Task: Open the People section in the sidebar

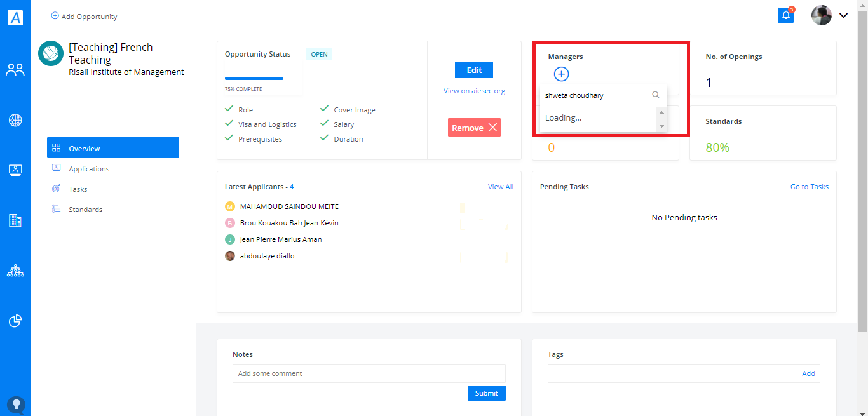Action: [x=15, y=70]
